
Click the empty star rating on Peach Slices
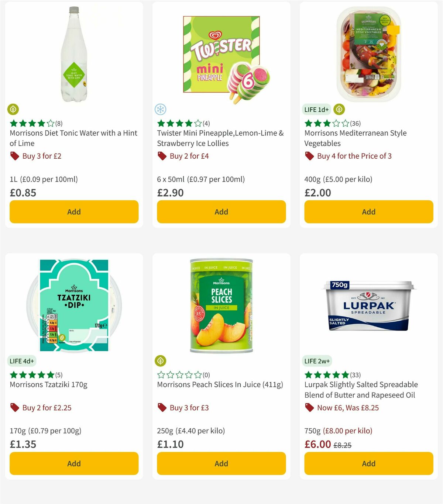178,375
